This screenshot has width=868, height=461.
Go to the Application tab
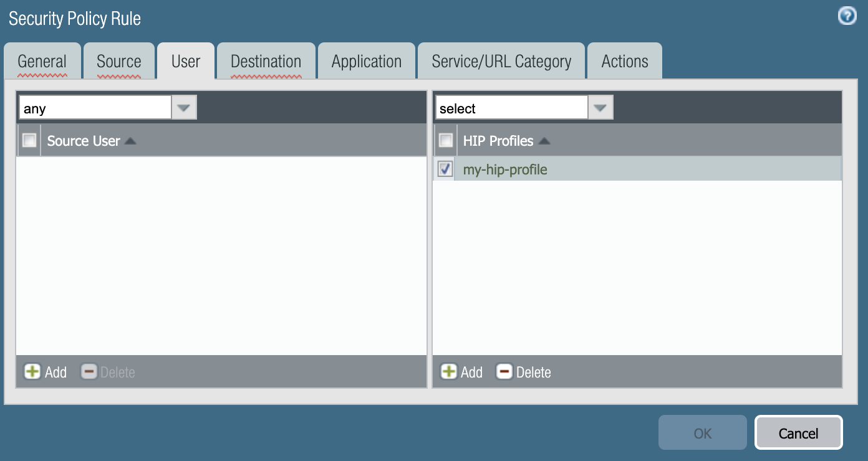click(367, 61)
